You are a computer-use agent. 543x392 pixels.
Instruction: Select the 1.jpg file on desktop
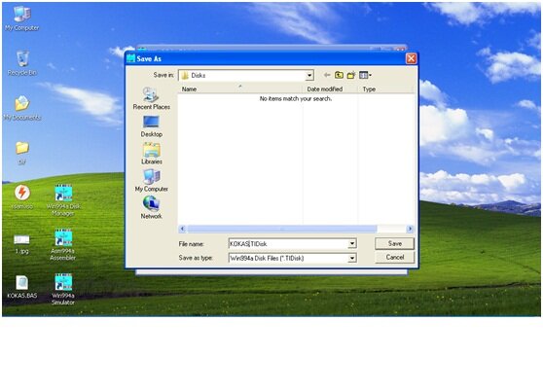click(x=21, y=244)
